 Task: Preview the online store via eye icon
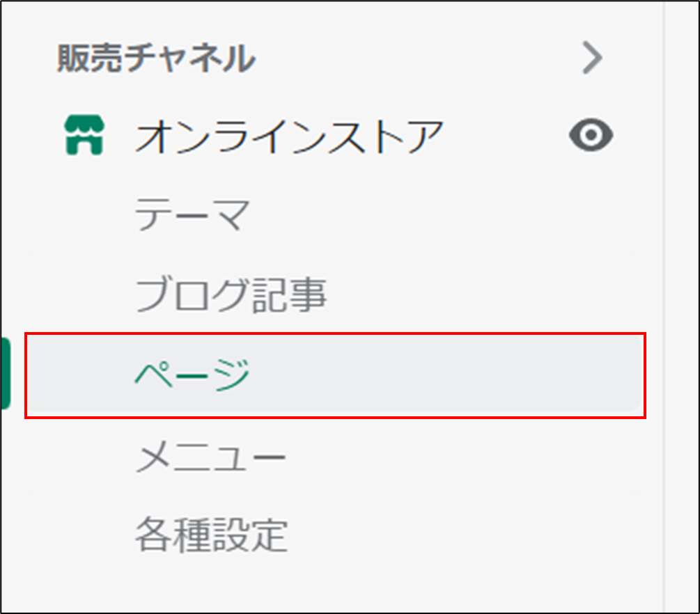click(x=591, y=135)
